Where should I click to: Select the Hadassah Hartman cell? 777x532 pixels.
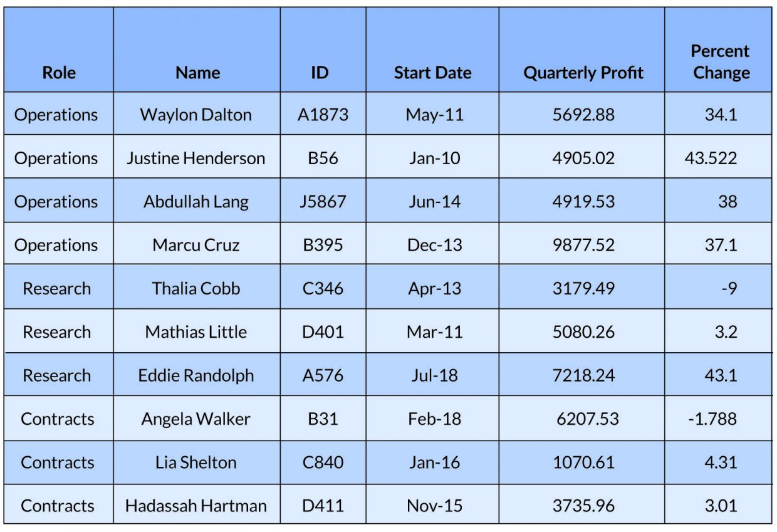(x=197, y=505)
